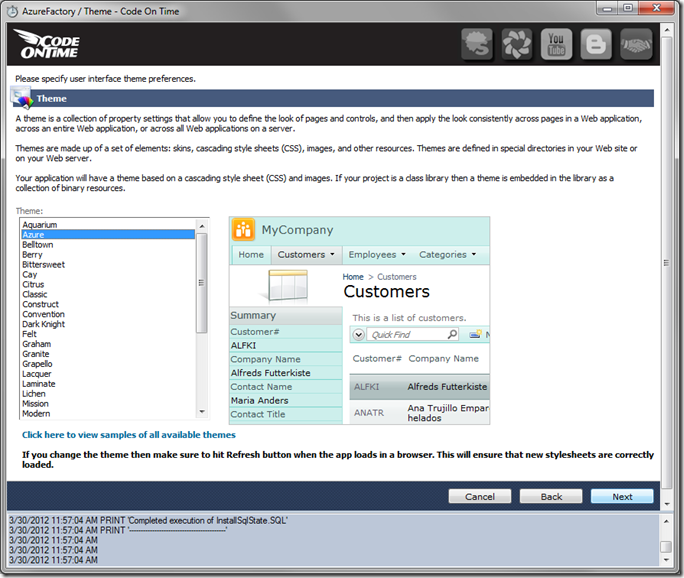Choose the Convention theme
The image size is (684, 578).
pos(108,314)
